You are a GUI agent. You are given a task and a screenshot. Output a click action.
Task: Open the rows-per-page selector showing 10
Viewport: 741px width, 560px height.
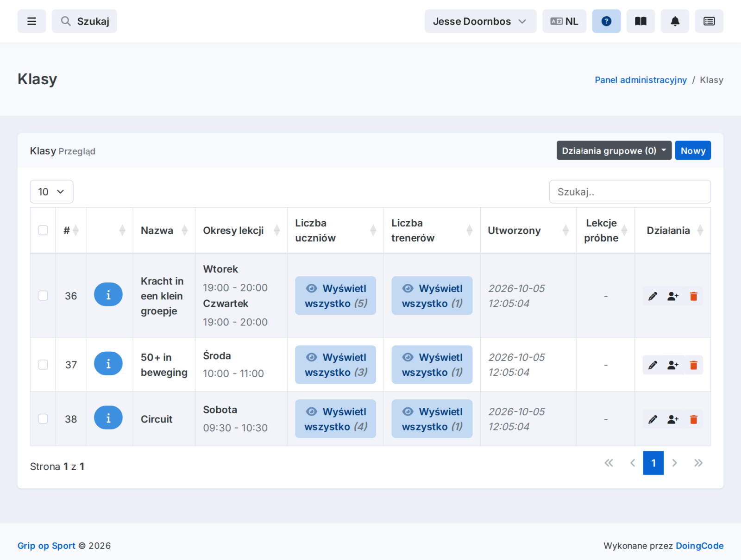click(x=51, y=192)
